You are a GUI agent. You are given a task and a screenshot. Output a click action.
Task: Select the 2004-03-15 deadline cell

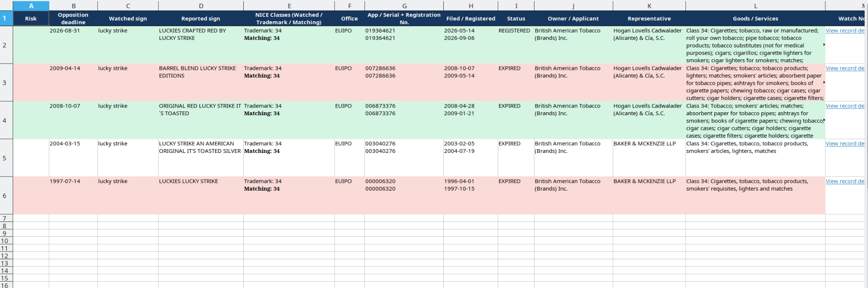pos(73,158)
